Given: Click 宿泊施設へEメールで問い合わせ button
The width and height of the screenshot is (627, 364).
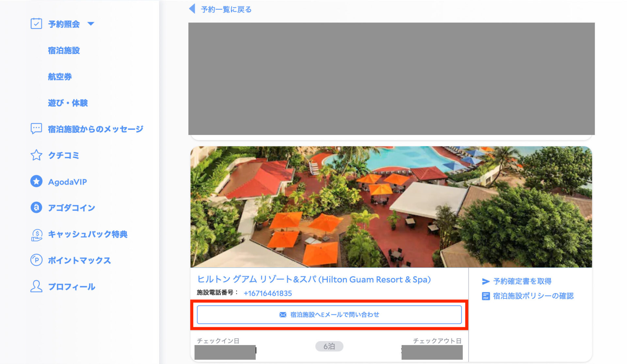Looking at the screenshot, I should (x=329, y=315).
